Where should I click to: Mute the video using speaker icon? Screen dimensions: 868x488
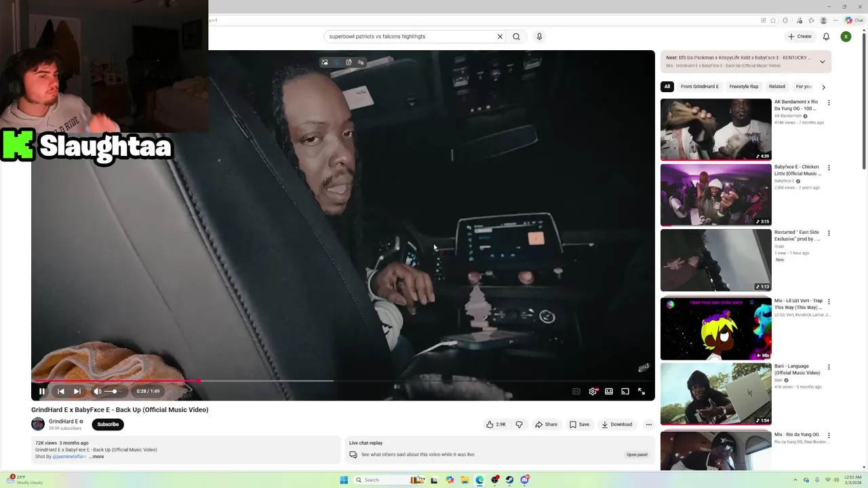click(x=97, y=391)
